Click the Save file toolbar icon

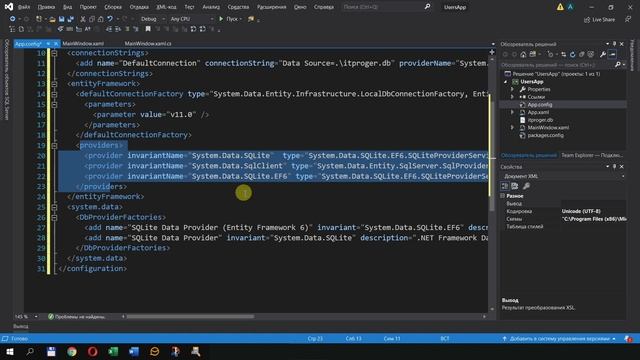click(x=61, y=19)
